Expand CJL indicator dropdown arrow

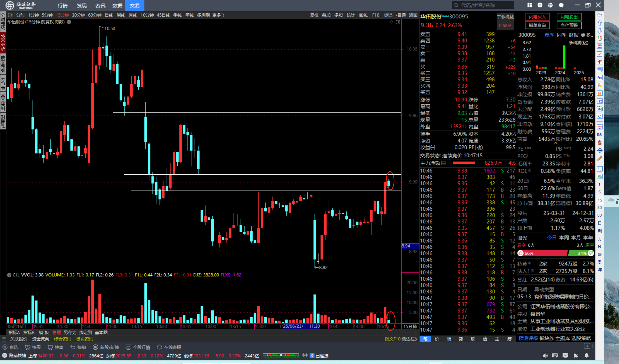point(9,275)
